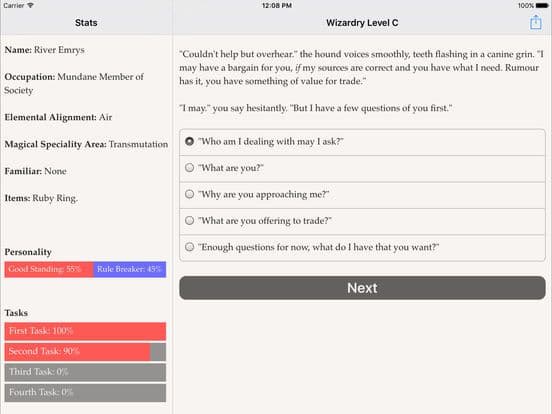Click the Rule Breaker 45% bar
The width and height of the screenshot is (552, 414).
click(x=130, y=269)
